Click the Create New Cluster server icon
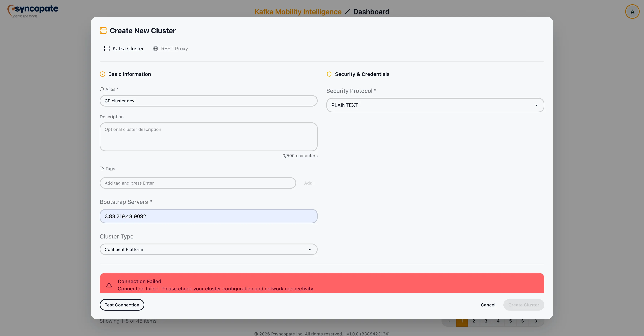 103,30
